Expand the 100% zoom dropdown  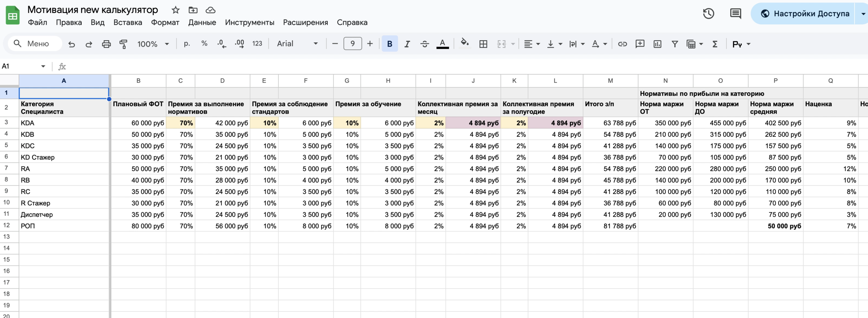click(x=153, y=44)
